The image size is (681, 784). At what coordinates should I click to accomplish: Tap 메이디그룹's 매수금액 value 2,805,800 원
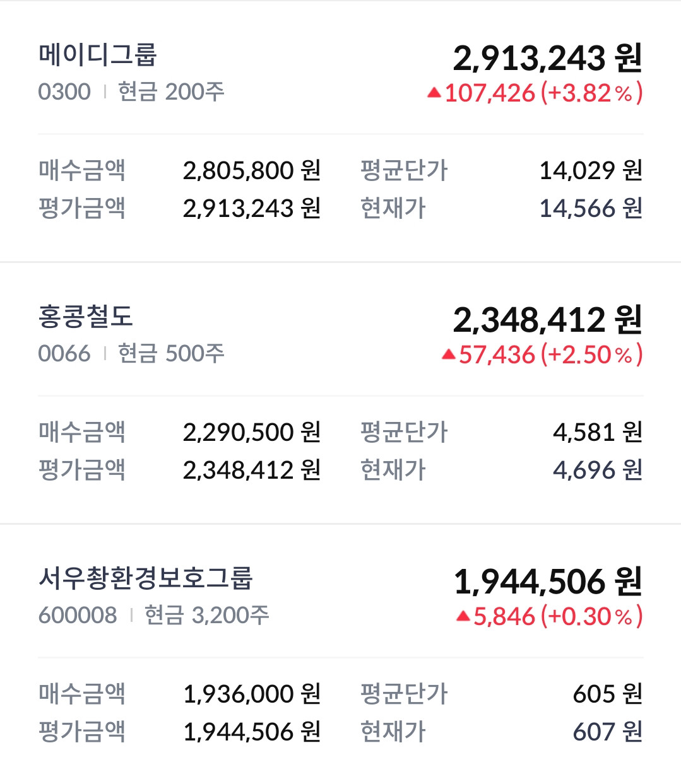[x=252, y=170]
